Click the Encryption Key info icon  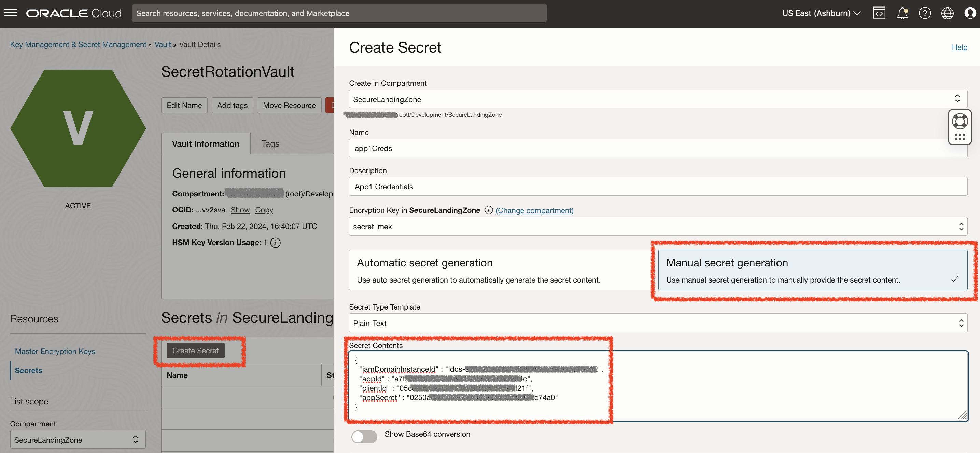click(x=489, y=210)
